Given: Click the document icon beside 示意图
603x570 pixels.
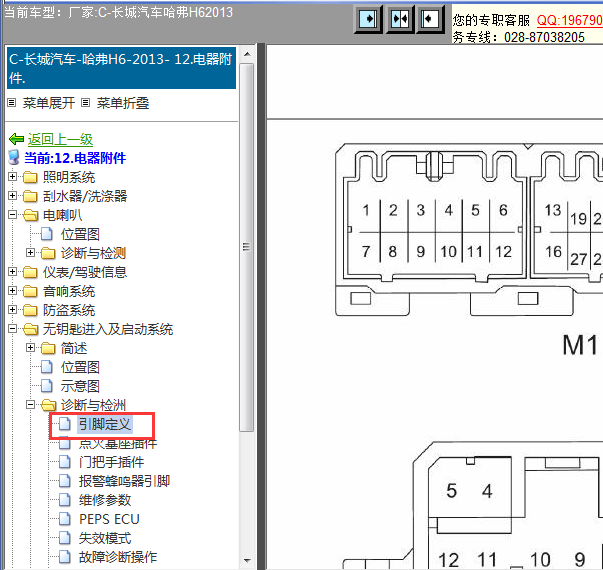Looking at the screenshot, I should tap(47, 387).
